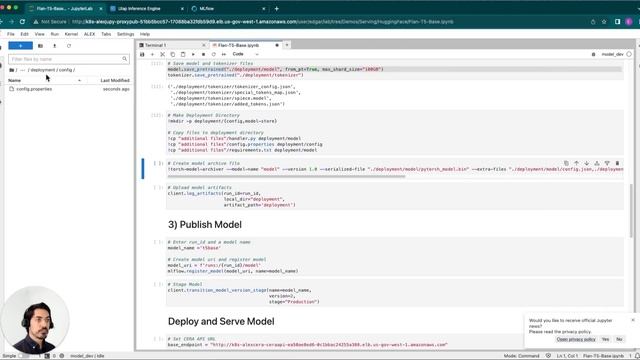Open the Edit menu

coord(24,34)
